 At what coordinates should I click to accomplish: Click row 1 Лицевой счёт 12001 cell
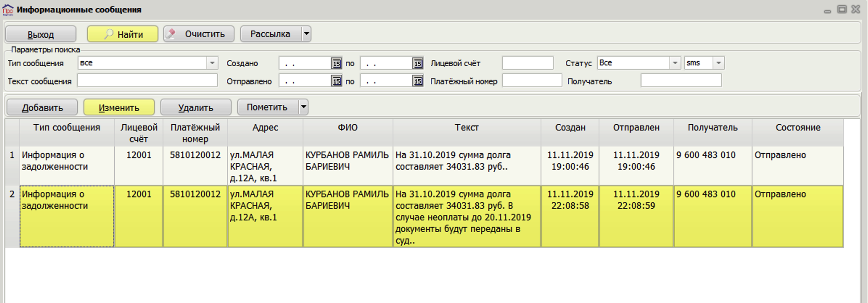pos(139,166)
